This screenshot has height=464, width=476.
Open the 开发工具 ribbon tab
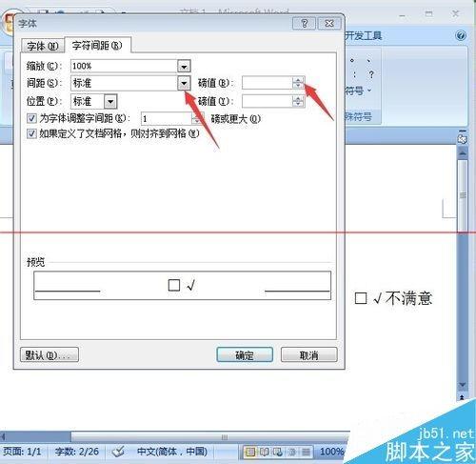pyautogui.click(x=364, y=36)
